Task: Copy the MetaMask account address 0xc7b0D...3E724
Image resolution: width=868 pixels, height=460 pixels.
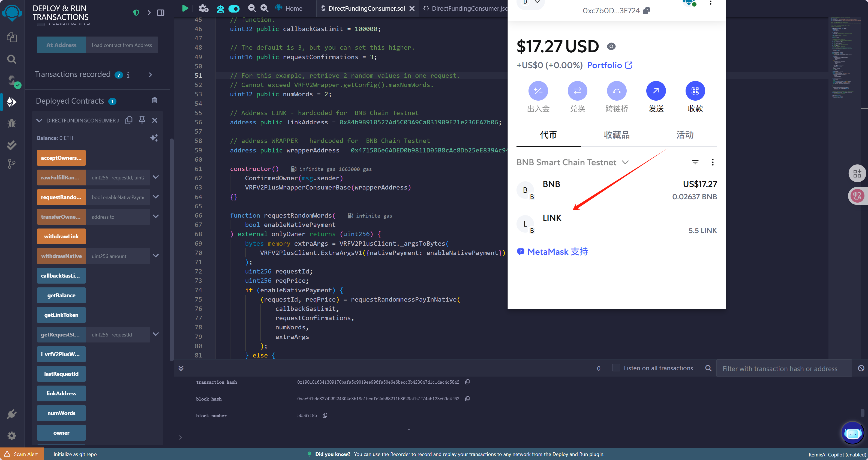Action: click(x=646, y=11)
